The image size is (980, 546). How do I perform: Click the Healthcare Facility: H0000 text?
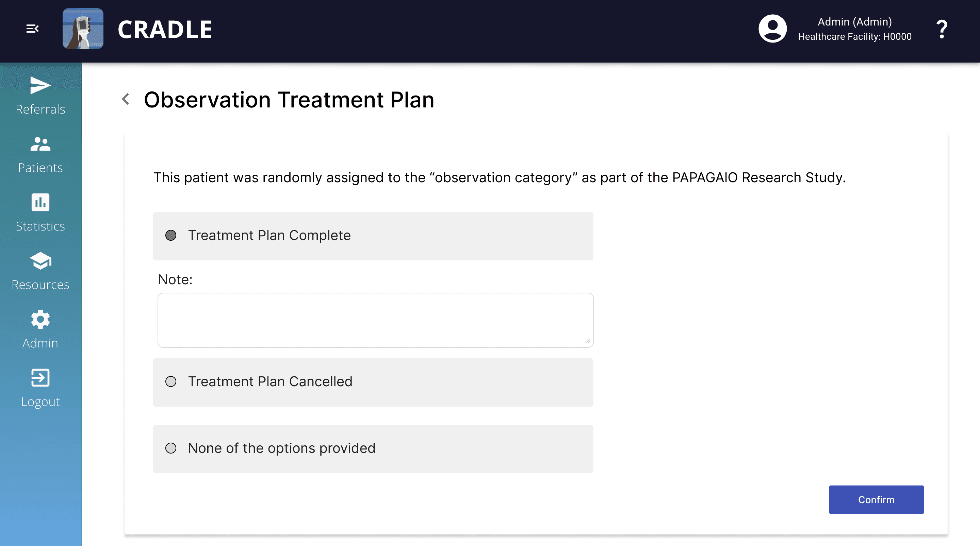[x=854, y=36]
